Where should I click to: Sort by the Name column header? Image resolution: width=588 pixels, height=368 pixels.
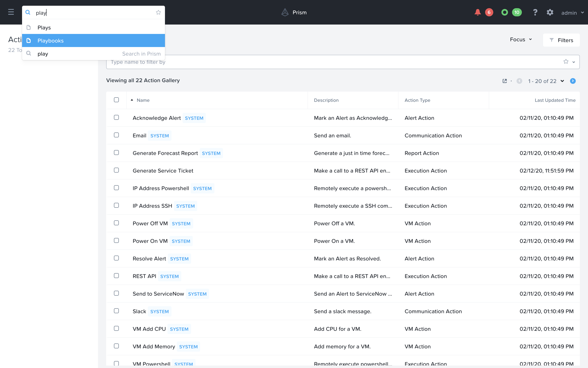(143, 100)
